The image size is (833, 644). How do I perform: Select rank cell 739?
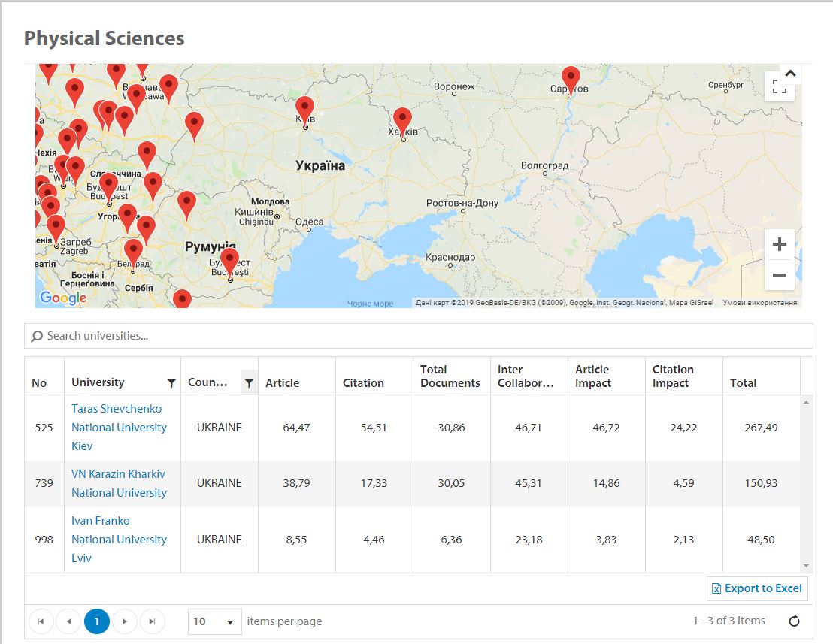point(44,483)
